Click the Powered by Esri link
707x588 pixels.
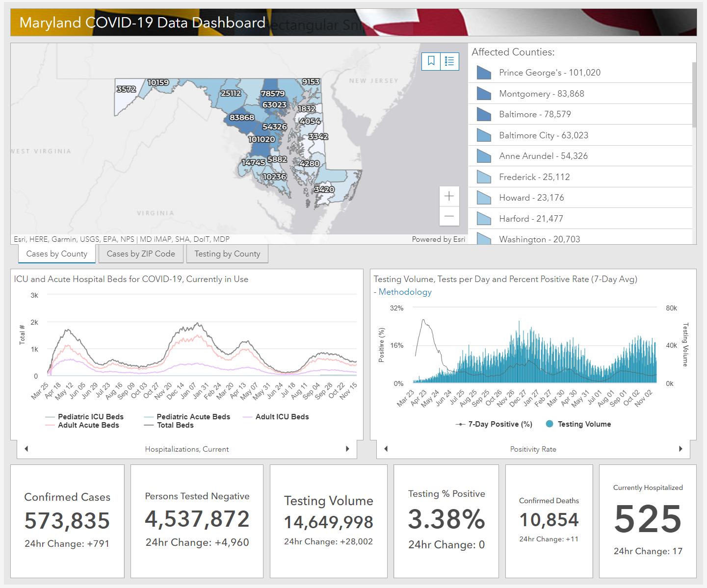click(x=439, y=239)
